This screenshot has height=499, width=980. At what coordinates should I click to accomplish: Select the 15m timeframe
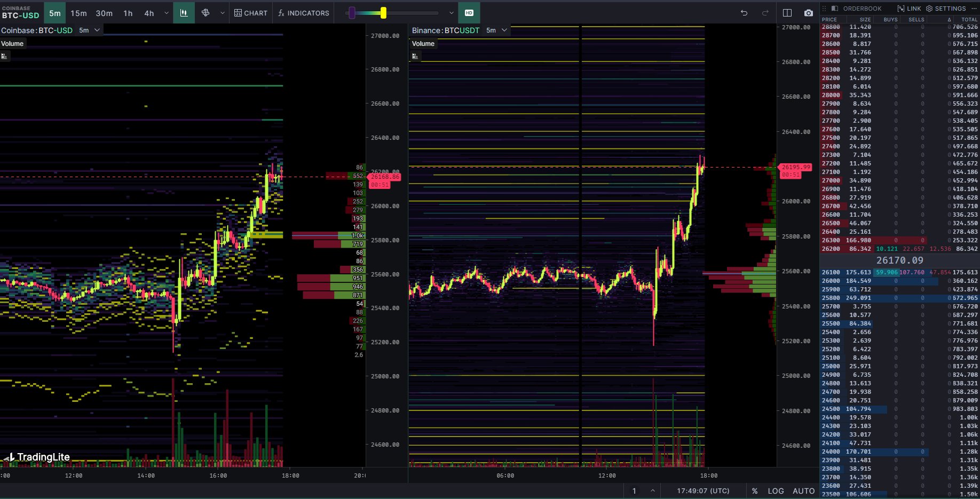click(x=78, y=13)
